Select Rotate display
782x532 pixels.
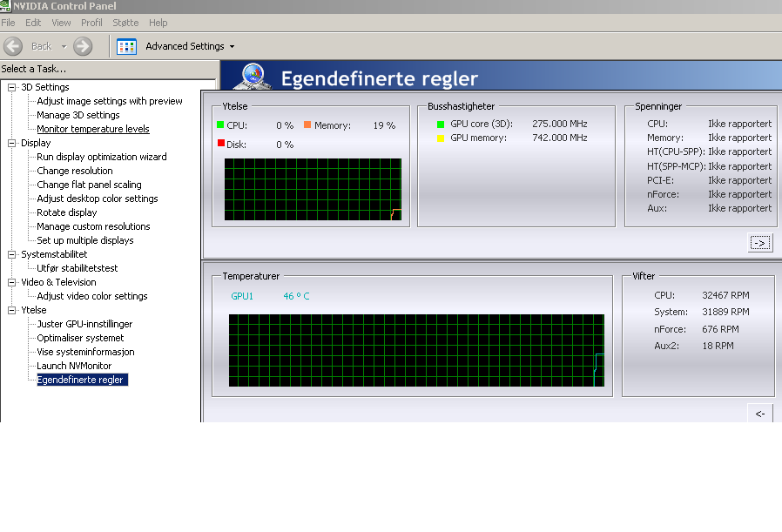(x=67, y=213)
